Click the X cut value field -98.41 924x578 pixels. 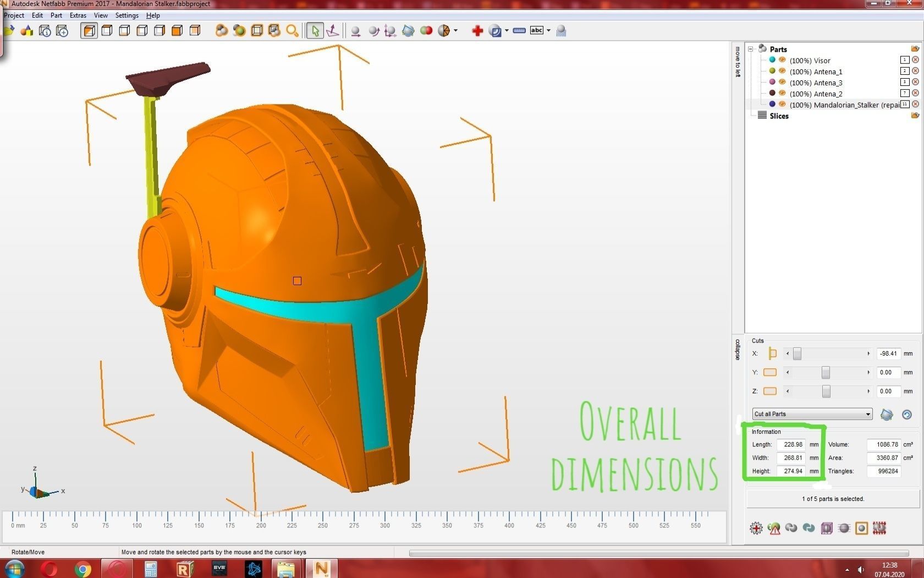pyautogui.click(x=888, y=353)
